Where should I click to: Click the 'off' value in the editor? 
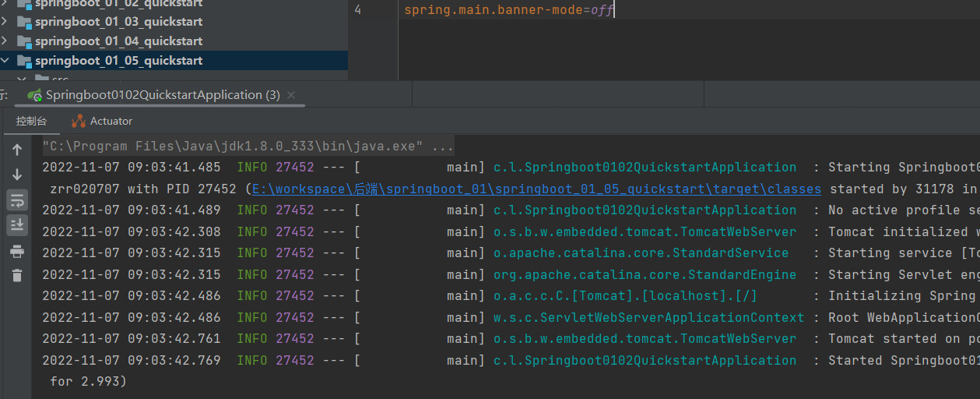pos(602,10)
